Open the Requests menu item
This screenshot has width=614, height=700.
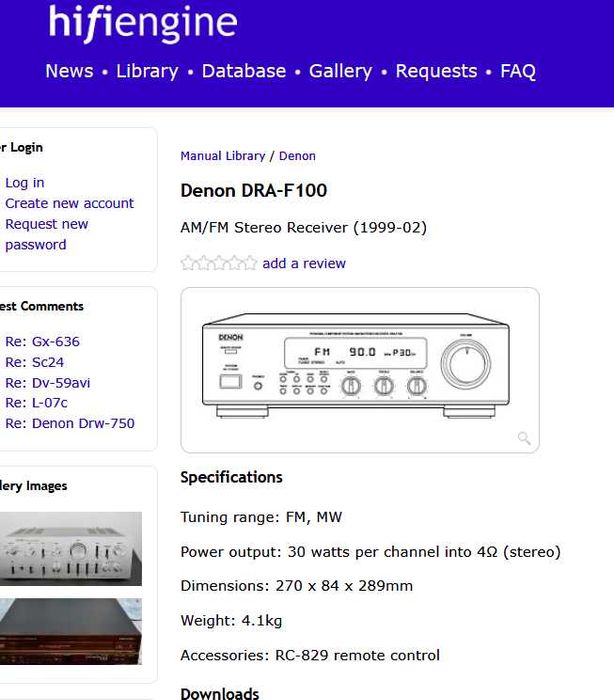coord(436,71)
